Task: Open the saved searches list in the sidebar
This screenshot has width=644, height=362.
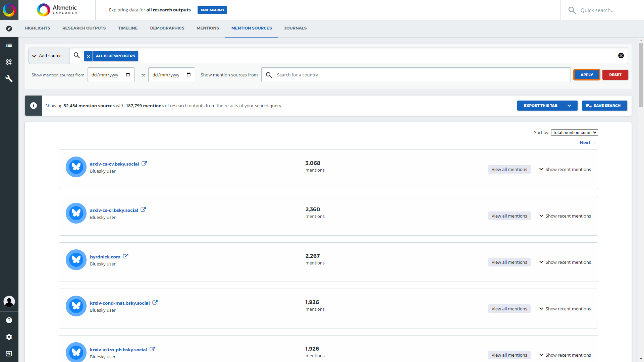Action: point(9,45)
